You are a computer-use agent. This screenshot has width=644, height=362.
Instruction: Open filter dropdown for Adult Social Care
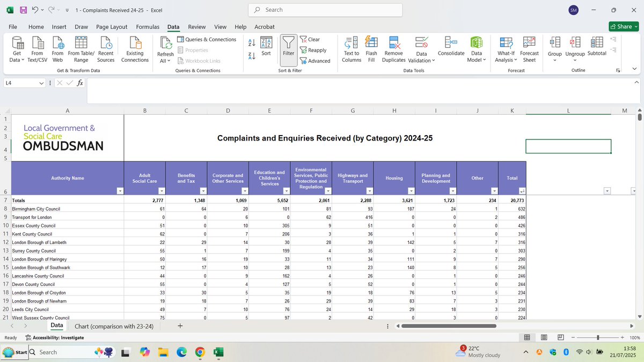162,191
